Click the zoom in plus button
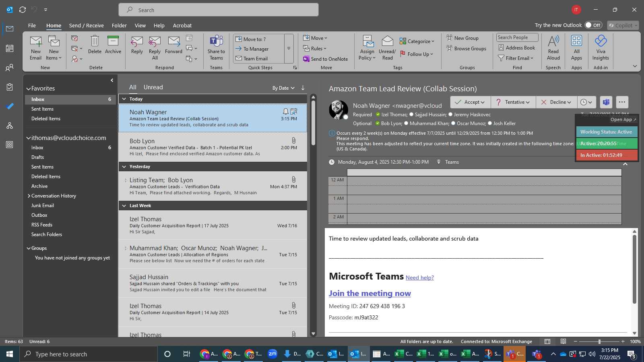 pyautogui.click(x=623, y=341)
